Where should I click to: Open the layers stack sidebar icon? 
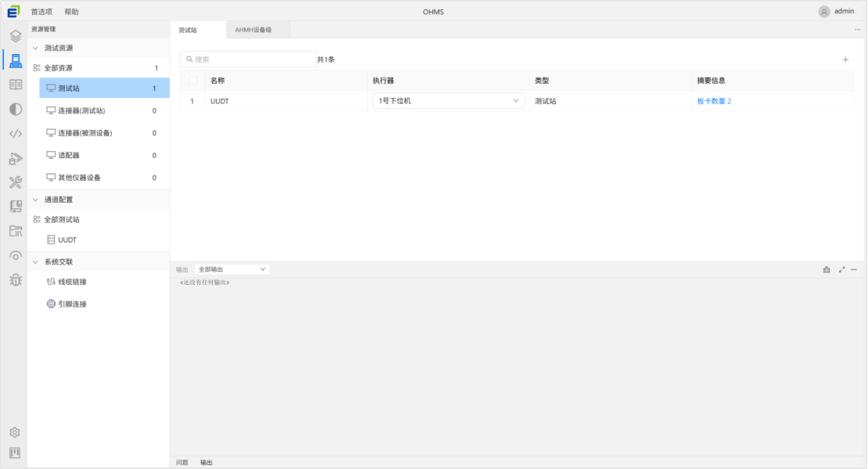(16, 36)
